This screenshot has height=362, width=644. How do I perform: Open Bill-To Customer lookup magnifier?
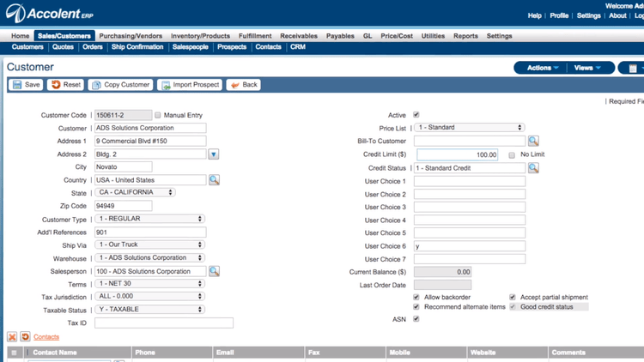533,141
